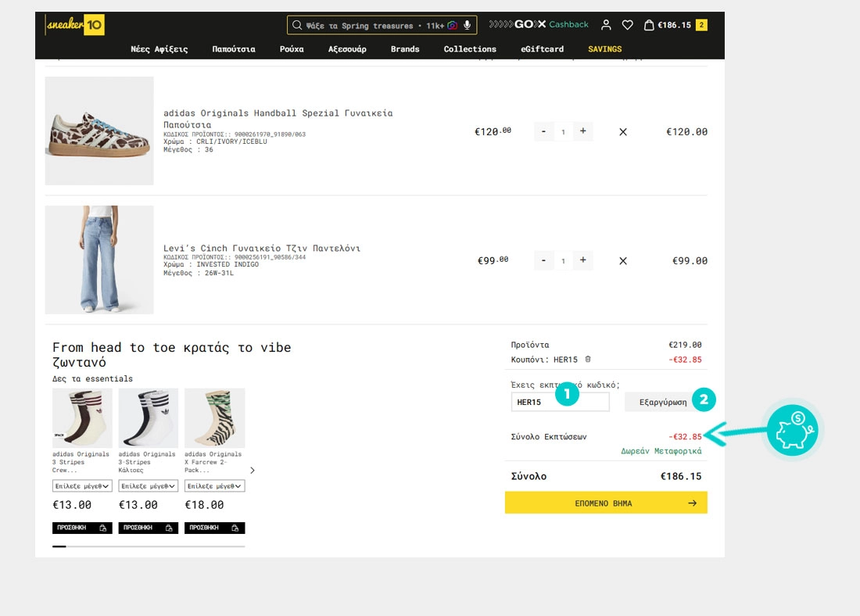This screenshot has height=616, width=860.
Task: Click Δες τα essentials text
Action: (x=92, y=378)
